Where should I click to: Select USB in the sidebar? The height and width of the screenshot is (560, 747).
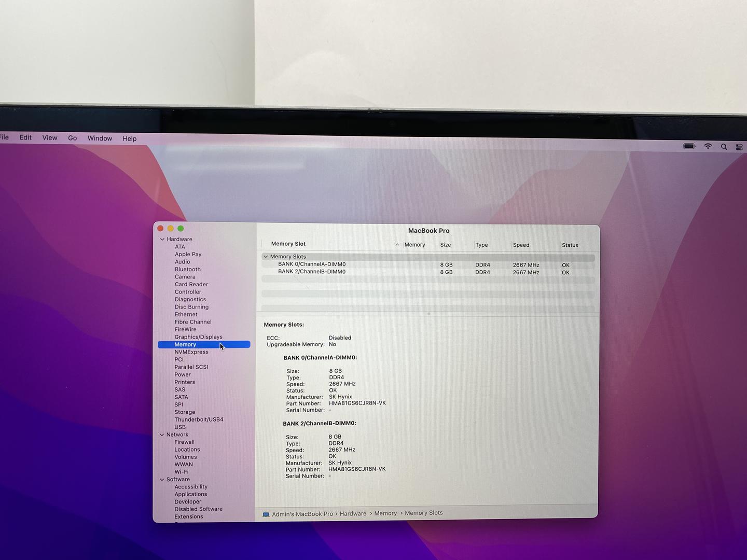(x=180, y=427)
